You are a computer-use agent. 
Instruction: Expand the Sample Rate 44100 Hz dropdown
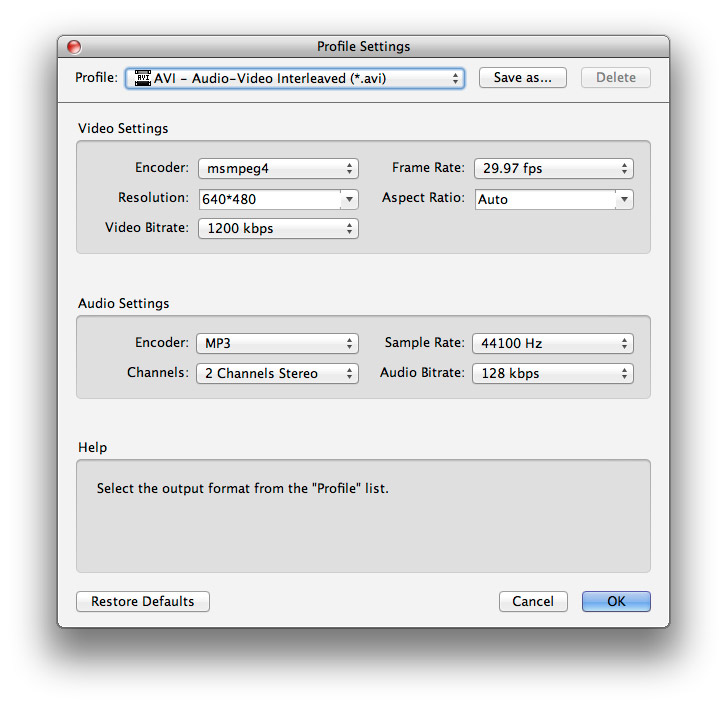click(x=553, y=344)
